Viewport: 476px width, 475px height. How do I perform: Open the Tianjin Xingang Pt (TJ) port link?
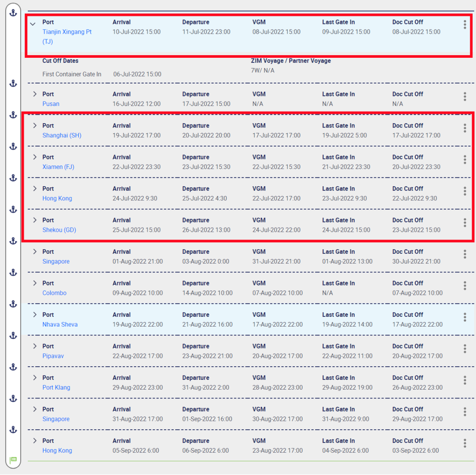(67, 32)
